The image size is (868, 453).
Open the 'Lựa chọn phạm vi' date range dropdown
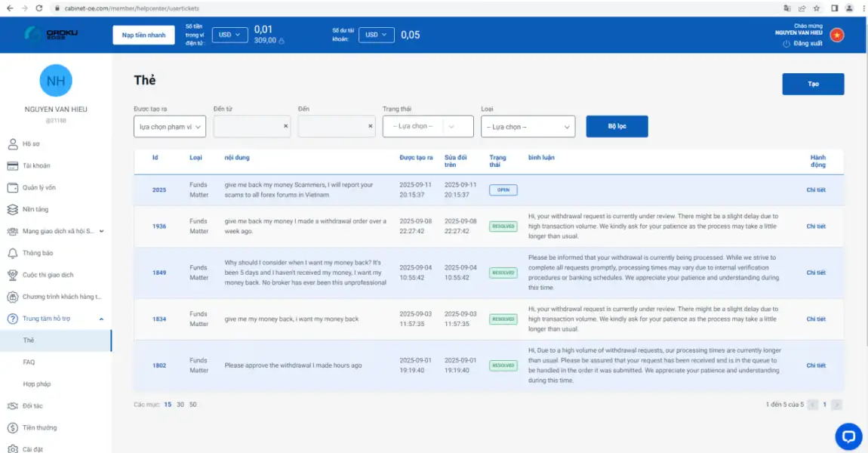tap(170, 127)
